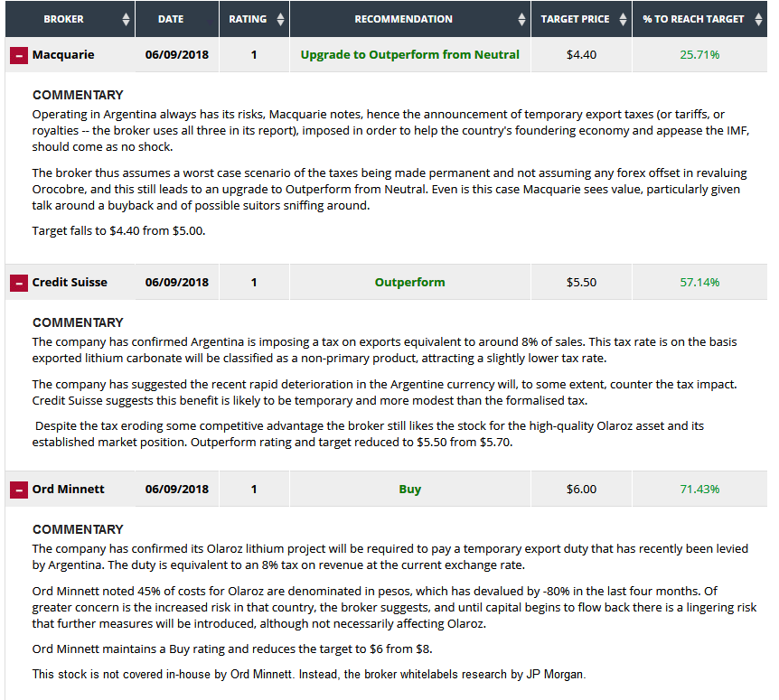Click the rating value in the Credit Suisse row

254,282
